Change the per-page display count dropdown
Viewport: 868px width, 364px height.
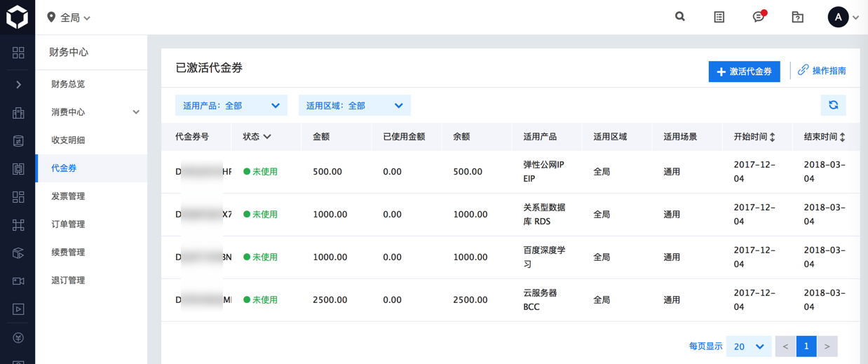pyautogui.click(x=749, y=346)
